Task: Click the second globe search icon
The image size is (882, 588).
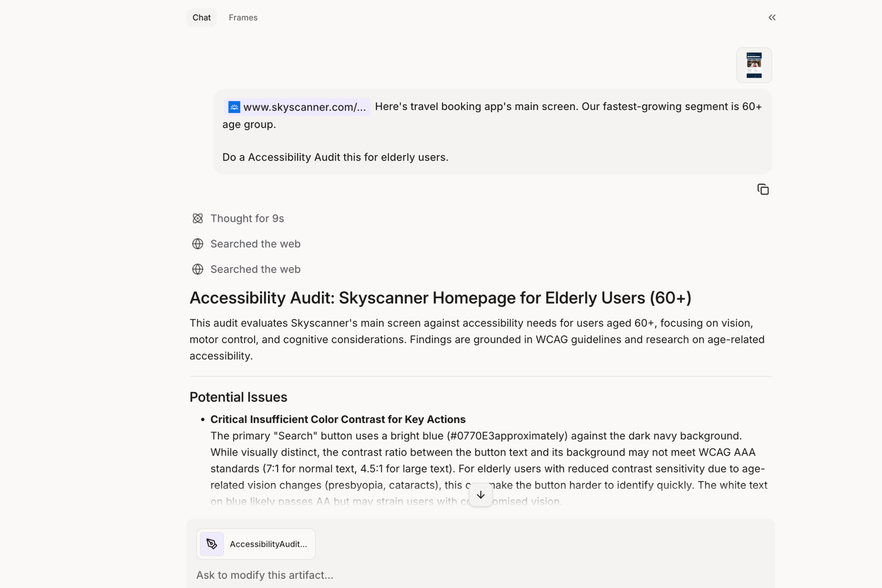Action: [x=197, y=269]
